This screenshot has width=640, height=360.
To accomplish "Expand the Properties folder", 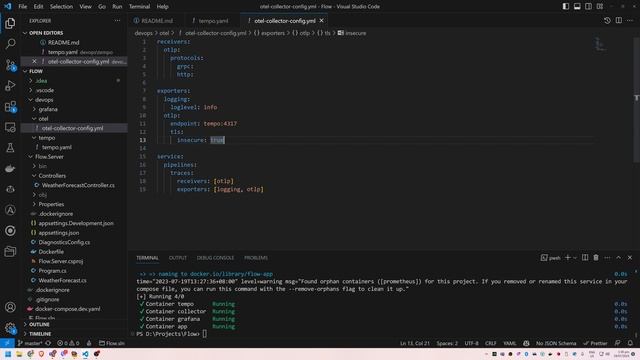I will click(51, 204).
